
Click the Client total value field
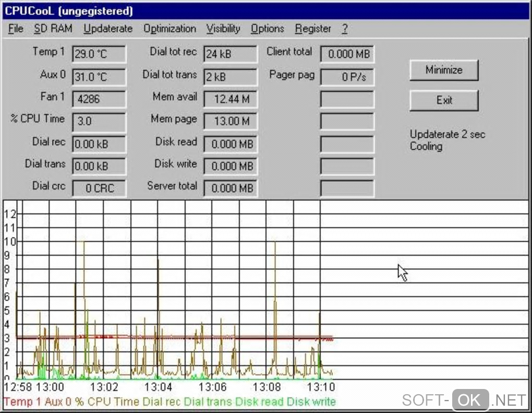click(347, 54)
